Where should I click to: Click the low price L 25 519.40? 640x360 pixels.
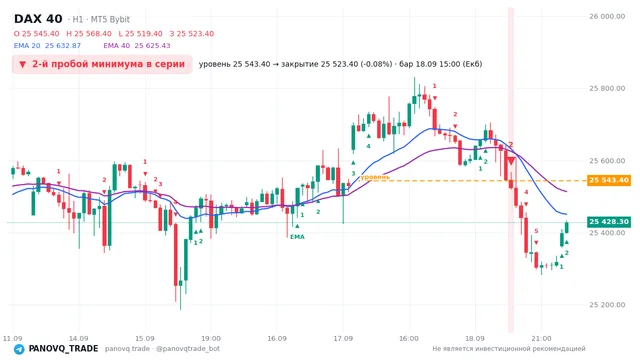click(x=140, y=33)
